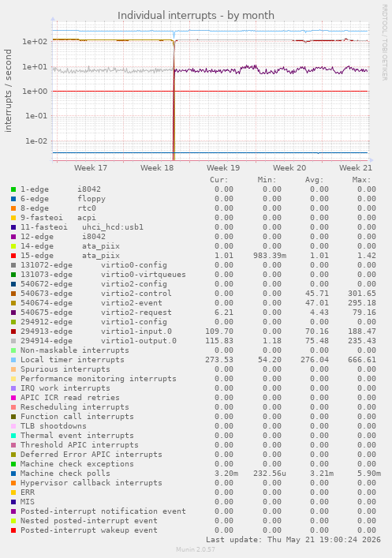The image size is (392, 558).
Task: Click the Week 21 axis label
Action: [356, 167]
